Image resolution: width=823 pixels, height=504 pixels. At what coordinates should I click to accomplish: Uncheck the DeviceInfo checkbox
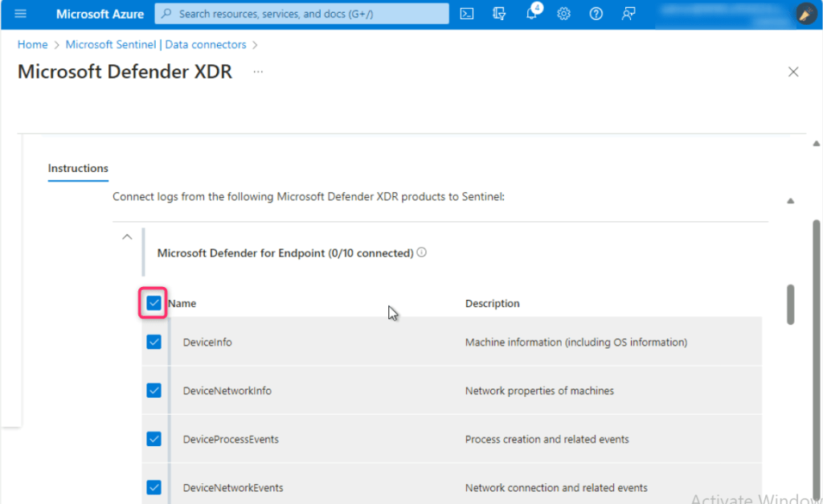[x=154, y=342]
